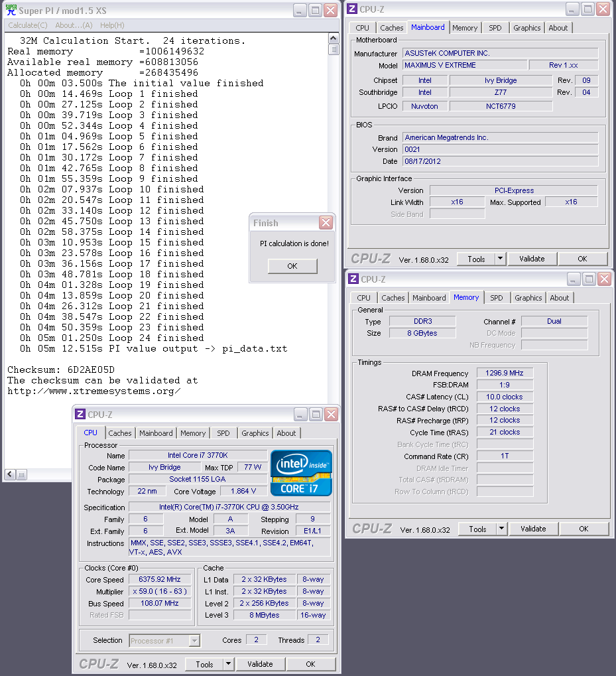
Task: Open Tools button in Mainboard window
Action: coord(476,259)
